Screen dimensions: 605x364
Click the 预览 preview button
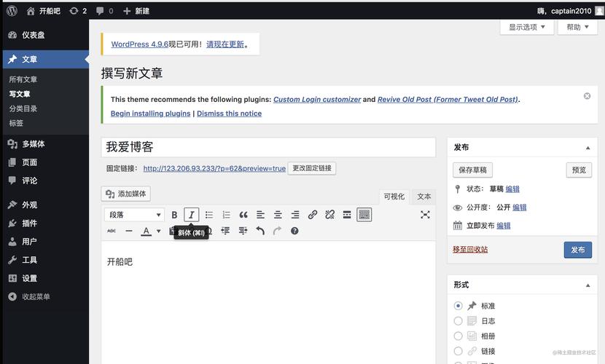pos(579,170)
